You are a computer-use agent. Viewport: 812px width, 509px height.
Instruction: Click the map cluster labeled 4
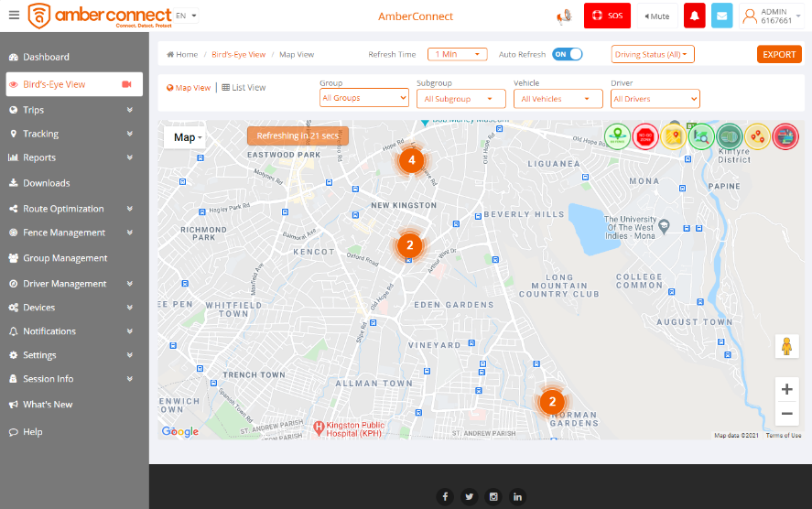click(412, 160)
